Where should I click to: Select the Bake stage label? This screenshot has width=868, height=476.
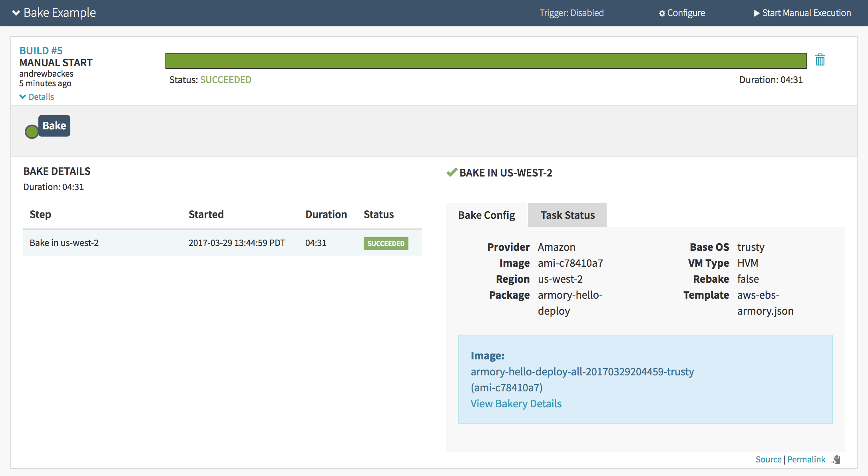[54, 126]
